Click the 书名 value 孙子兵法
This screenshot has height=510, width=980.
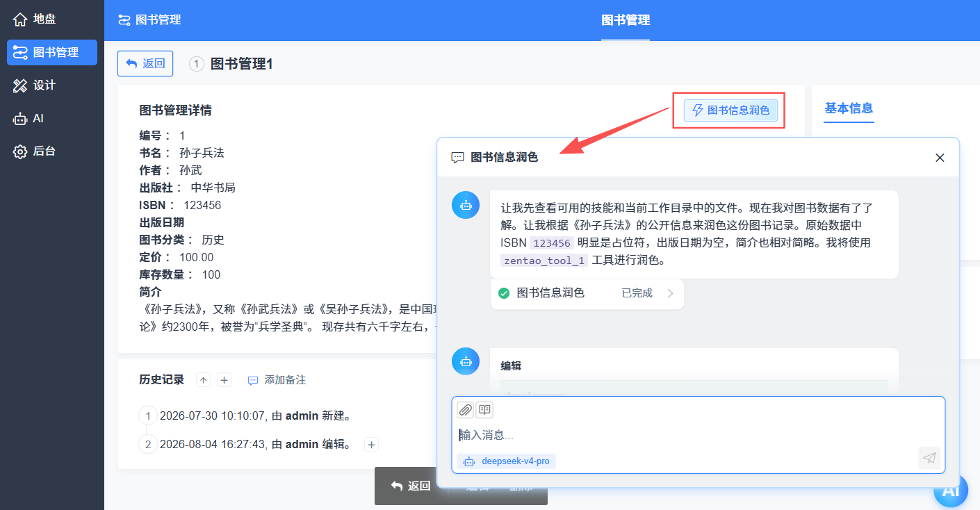coord(202,153)
